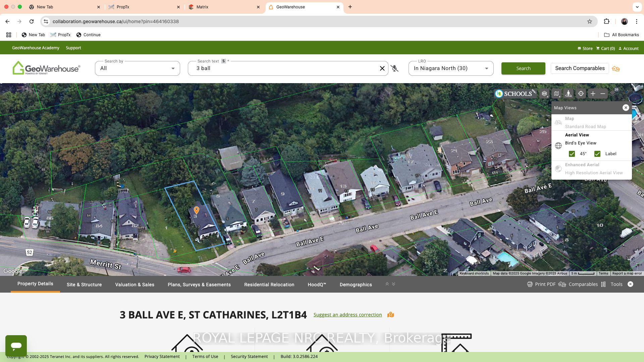Zoom out the map with minus
The image size is (644, 362).
[603, 94]
